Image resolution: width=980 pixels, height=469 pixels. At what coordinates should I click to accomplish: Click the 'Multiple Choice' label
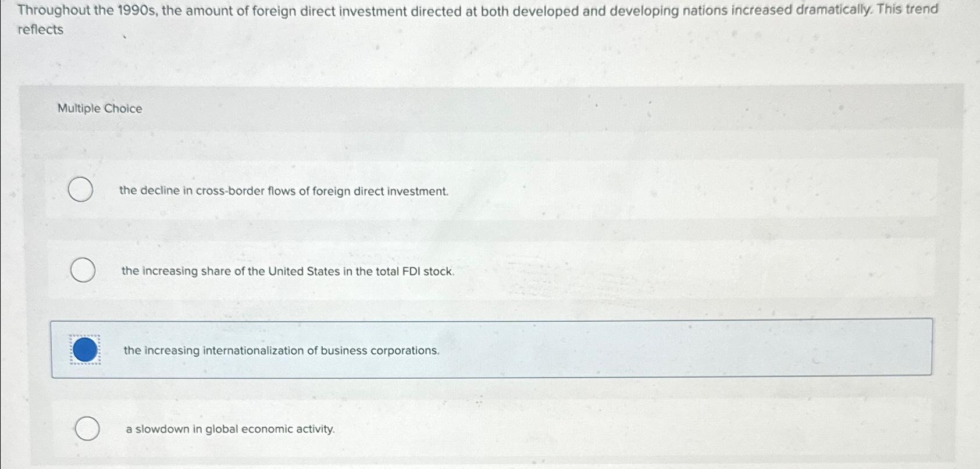(99, 108)
